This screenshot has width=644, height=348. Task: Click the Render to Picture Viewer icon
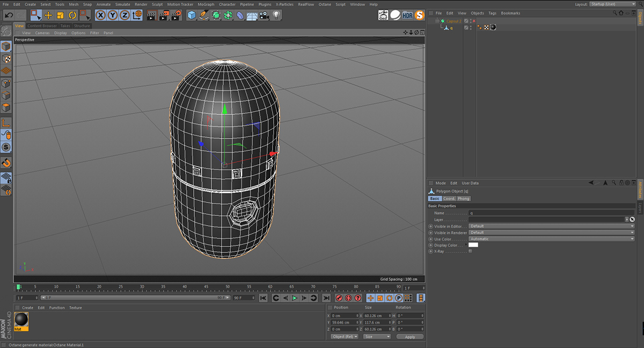click(164, 15)
